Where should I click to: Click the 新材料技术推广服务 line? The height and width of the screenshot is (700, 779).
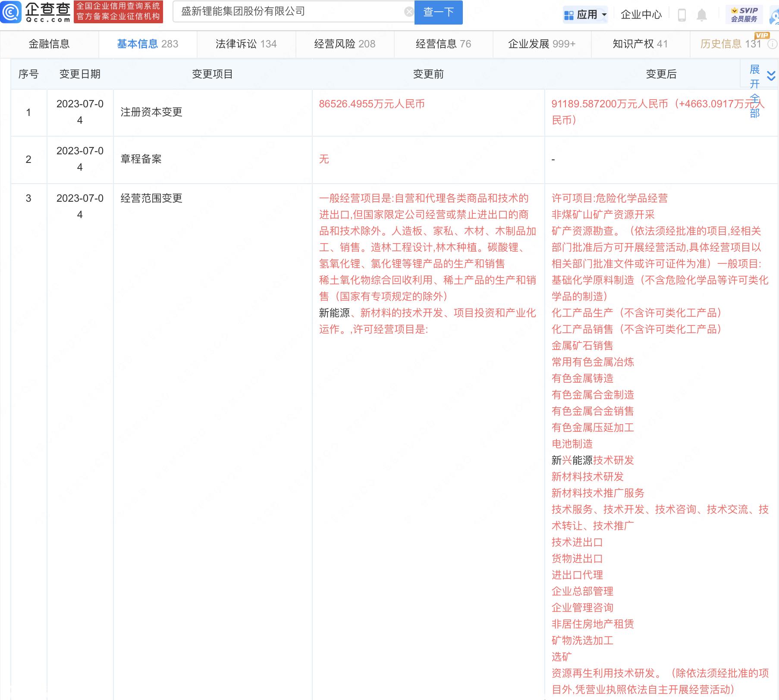click(598, 493)
